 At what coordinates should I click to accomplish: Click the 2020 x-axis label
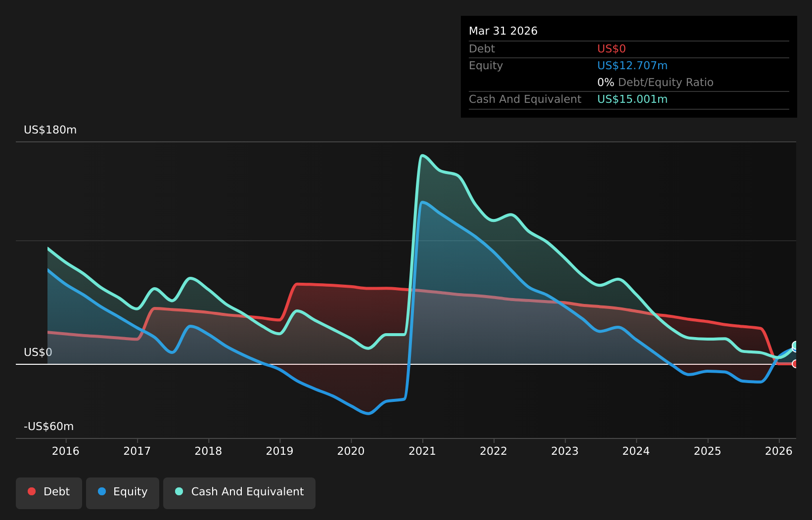pos(351,451)
